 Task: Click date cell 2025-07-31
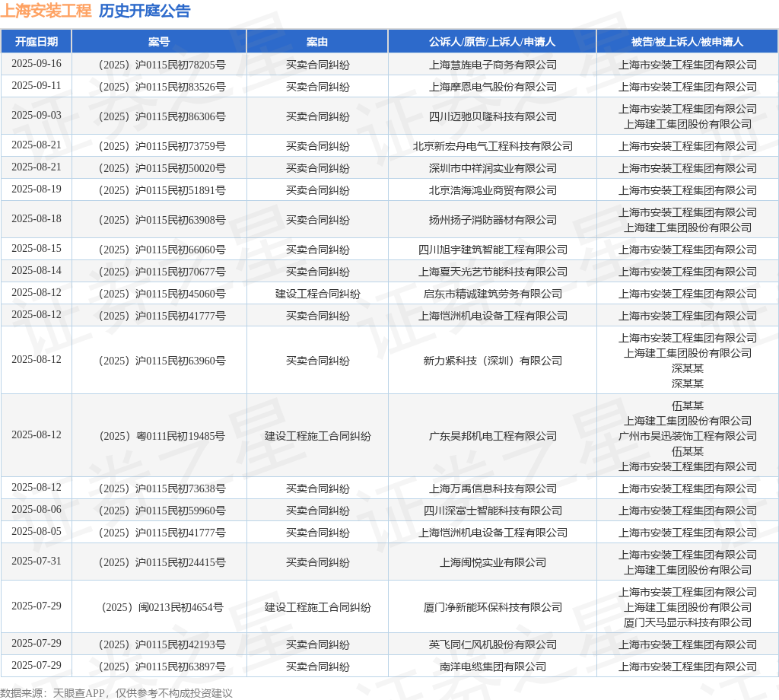(x=37, y=562)
